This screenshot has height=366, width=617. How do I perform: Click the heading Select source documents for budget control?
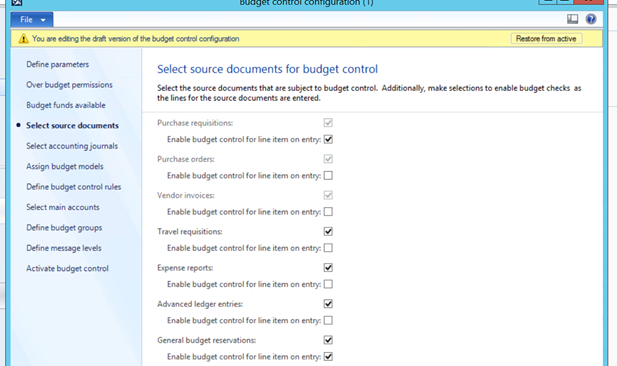pos(267,69)
